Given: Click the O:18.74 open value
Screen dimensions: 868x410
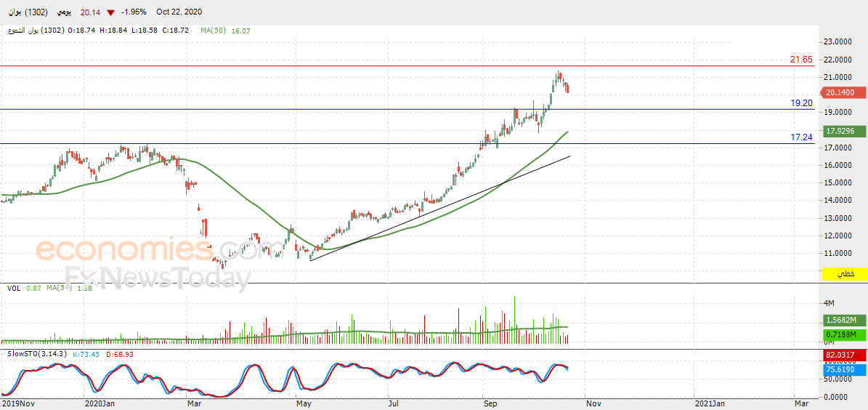Looking at the screenshot, I should [x=83, y=31].
